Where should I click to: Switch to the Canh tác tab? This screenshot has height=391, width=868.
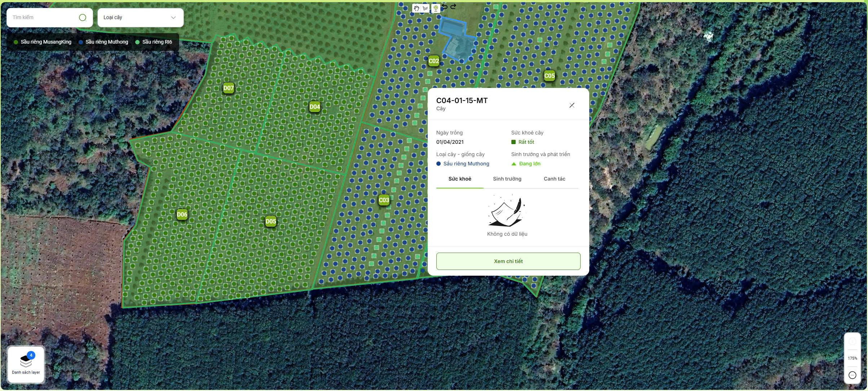click(554, 179)
